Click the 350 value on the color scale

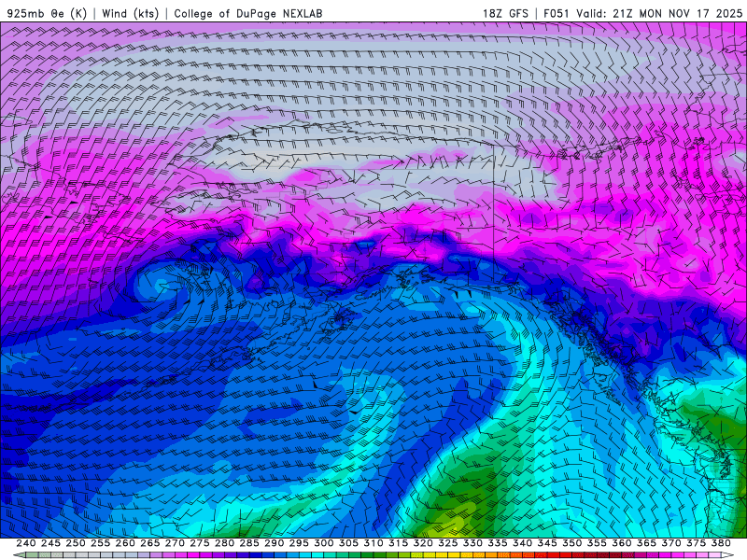pyautogui.click(x=571, y=543)
